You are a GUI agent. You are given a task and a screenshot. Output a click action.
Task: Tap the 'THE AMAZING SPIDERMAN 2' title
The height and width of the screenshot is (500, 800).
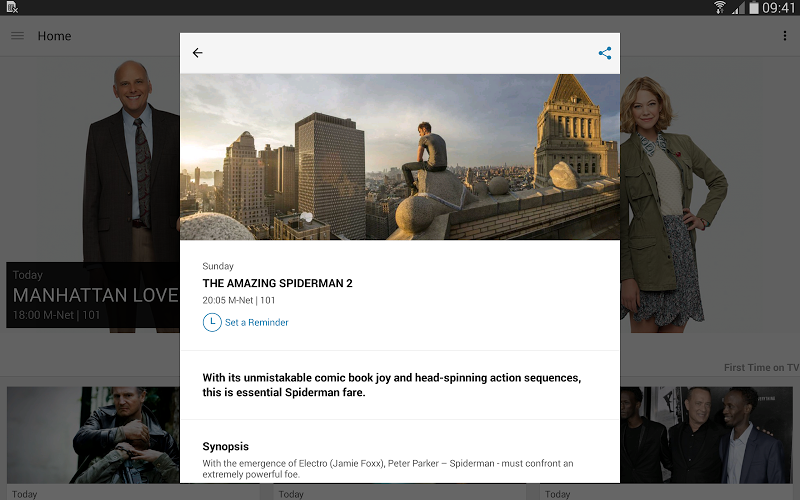click(277, 283)
